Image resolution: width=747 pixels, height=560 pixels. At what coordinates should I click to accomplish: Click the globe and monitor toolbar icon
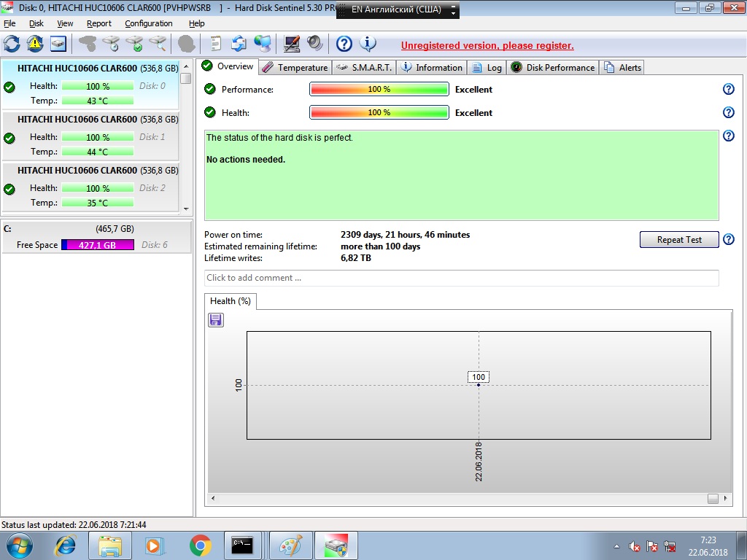[x=263, y=44]
